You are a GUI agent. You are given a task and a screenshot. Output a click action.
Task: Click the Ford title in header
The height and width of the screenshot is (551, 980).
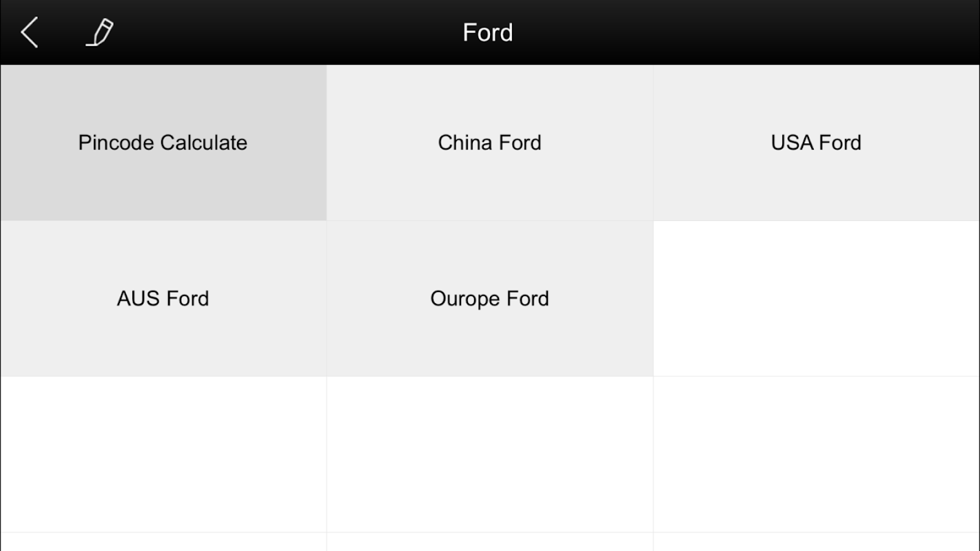pos(488,32)
